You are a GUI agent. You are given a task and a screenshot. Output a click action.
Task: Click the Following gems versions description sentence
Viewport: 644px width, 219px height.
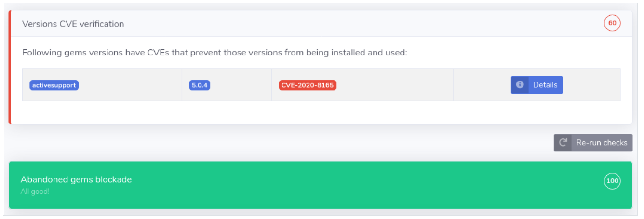click(215, 52)
